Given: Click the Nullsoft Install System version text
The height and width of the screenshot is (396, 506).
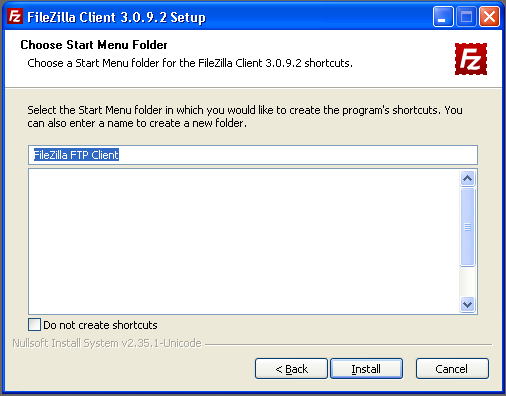Looking at the screenshot, I should pos(107,343).
